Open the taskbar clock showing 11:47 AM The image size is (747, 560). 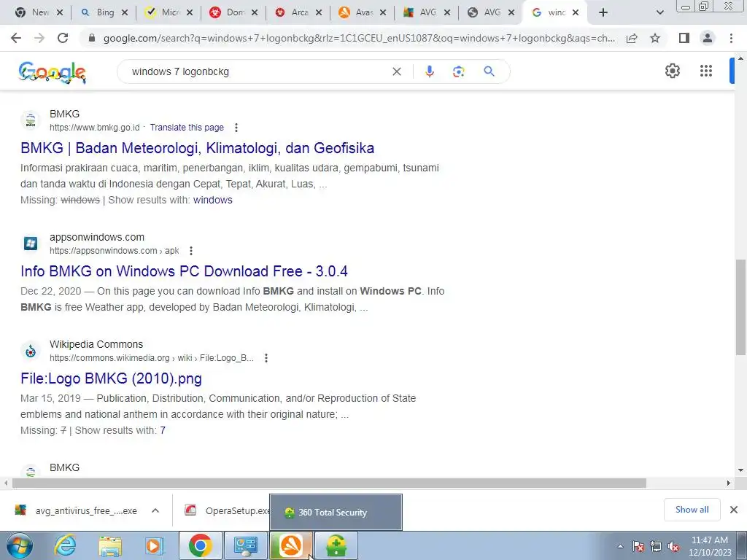pos(710,545)
